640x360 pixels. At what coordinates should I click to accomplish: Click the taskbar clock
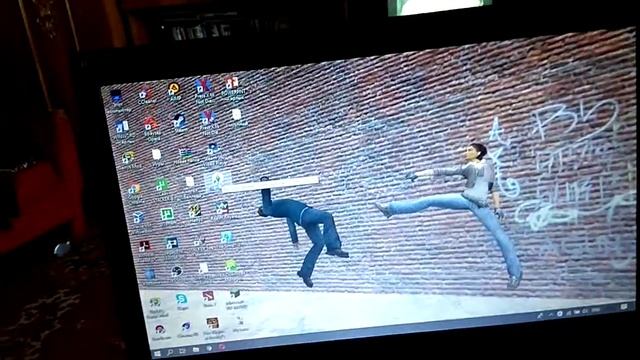click(x=596, y=310)
